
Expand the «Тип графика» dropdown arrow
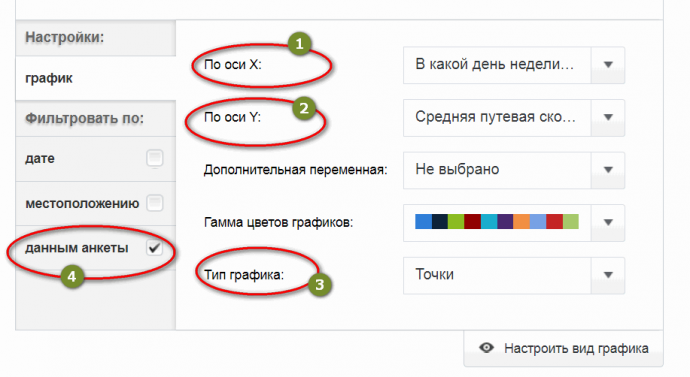608,275
